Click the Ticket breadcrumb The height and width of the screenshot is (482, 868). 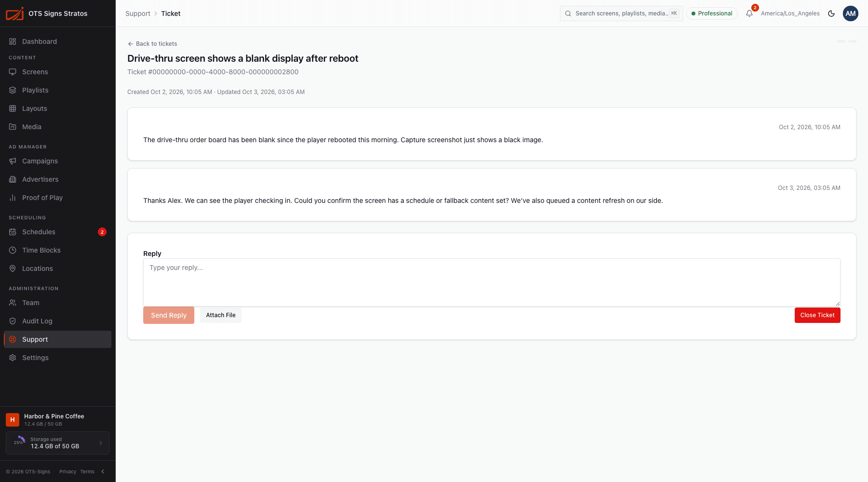(x=171, y=13)
